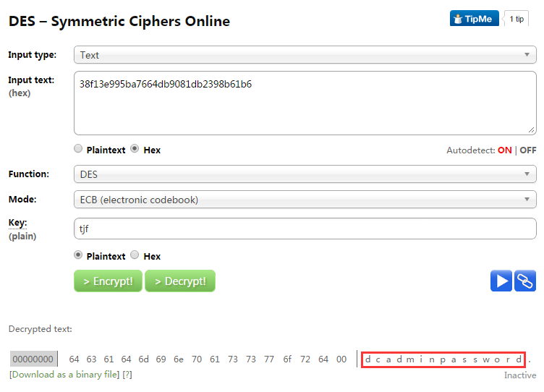Expand the Function DES dropdown

pyautogui.click(x=305, y=174)
